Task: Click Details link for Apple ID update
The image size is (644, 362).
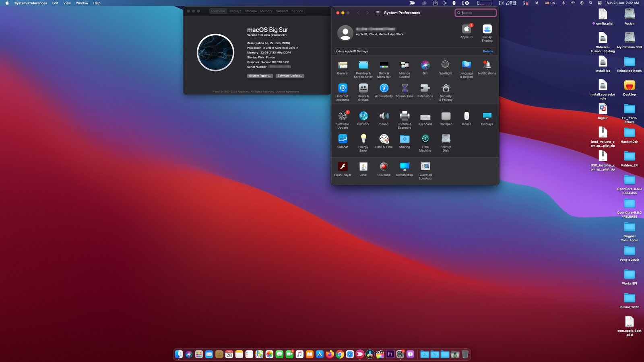Action: [489, 51]
